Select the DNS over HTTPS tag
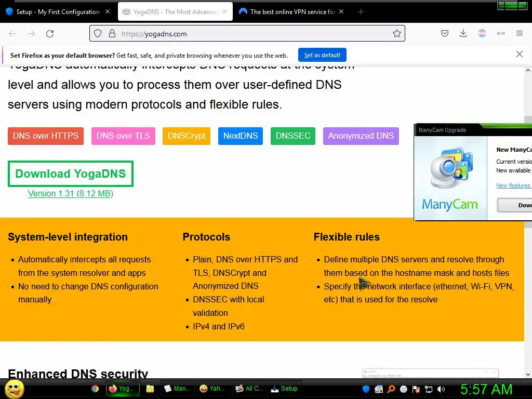The height and width of the screenshot is (399, 532). [46, 136]
